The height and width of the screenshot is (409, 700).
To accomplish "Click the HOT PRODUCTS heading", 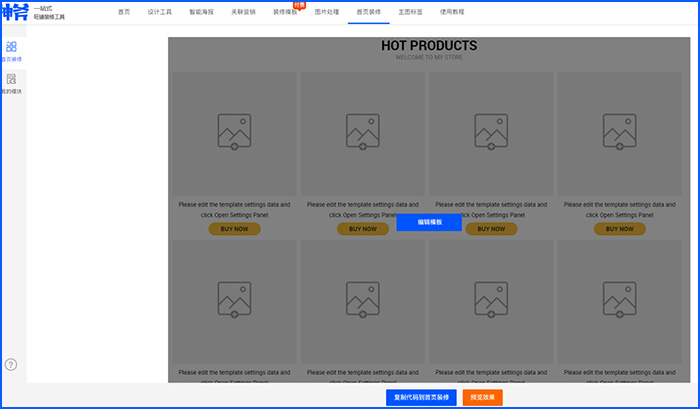I will pos(429,46).
